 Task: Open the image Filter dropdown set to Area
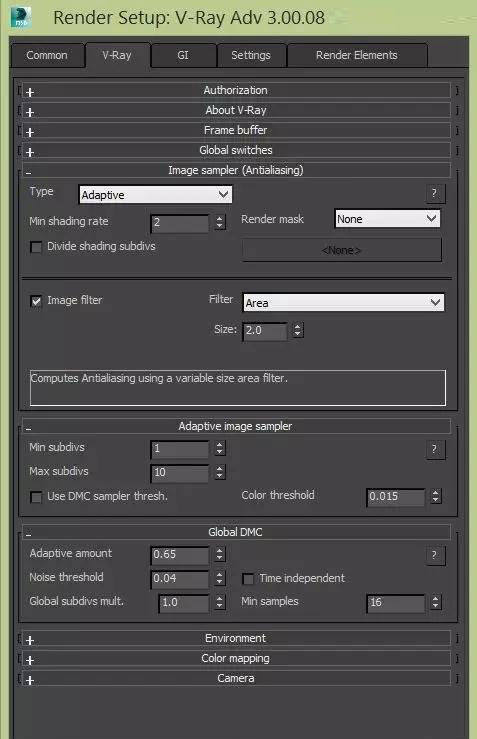pos(343,303)
